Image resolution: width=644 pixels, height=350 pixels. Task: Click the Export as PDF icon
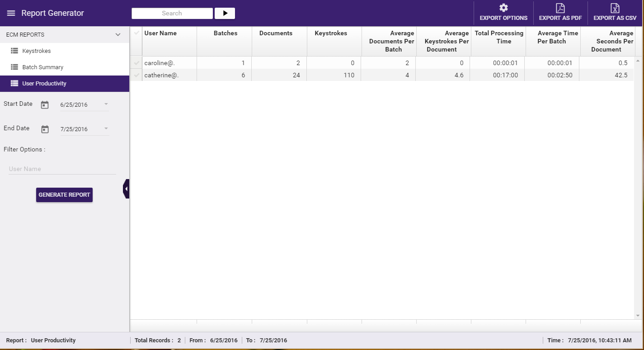pos(560,8)
